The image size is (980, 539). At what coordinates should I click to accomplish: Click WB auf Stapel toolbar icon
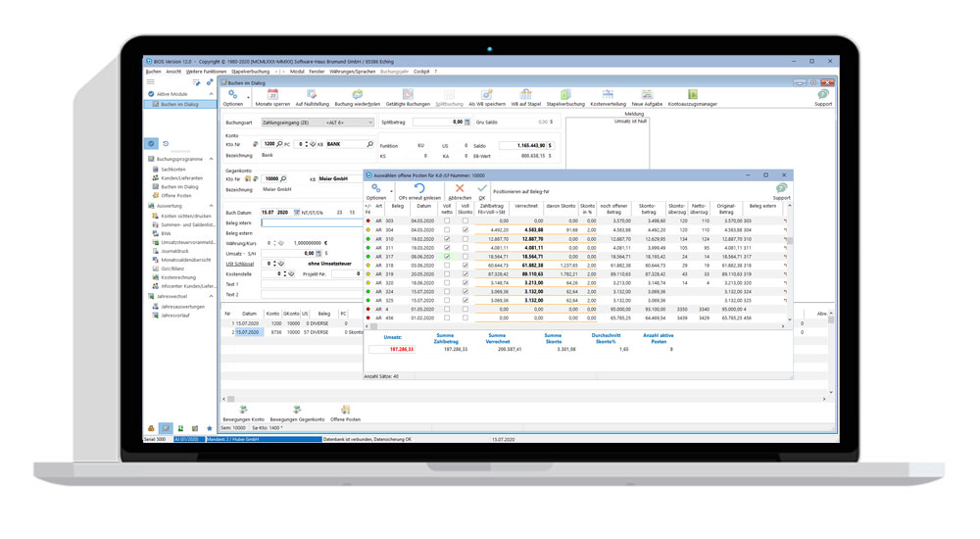(525, 94)
